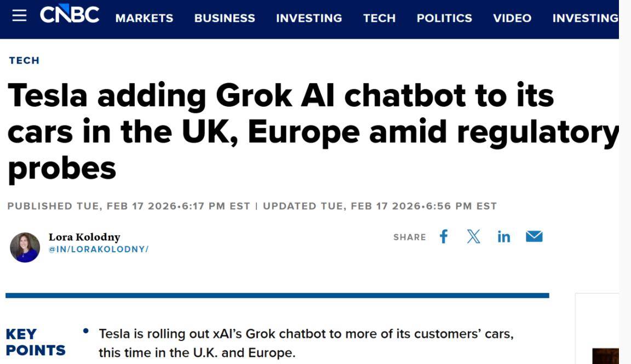The image size is (631, 364).
Task: Share article on Facebook
Action: coord(444,236)
